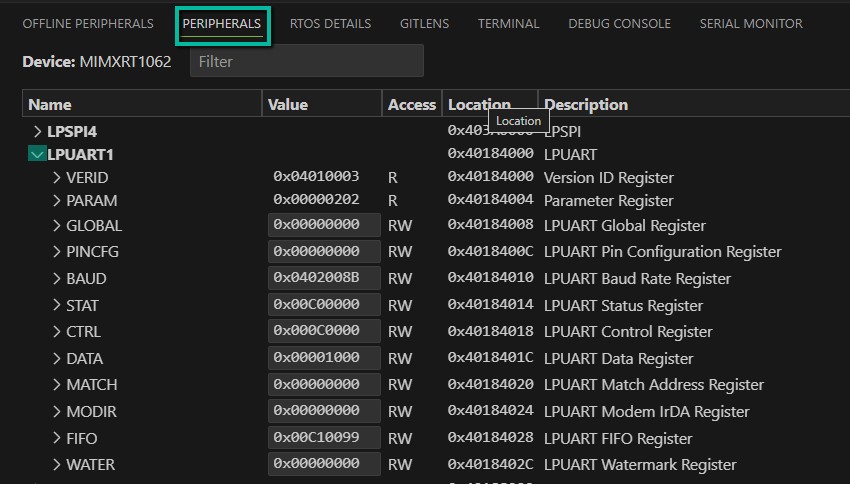This screenshot has height=484, width=850.
Task: Collapse the LPUART1 peripheral node
Action: 38,155
